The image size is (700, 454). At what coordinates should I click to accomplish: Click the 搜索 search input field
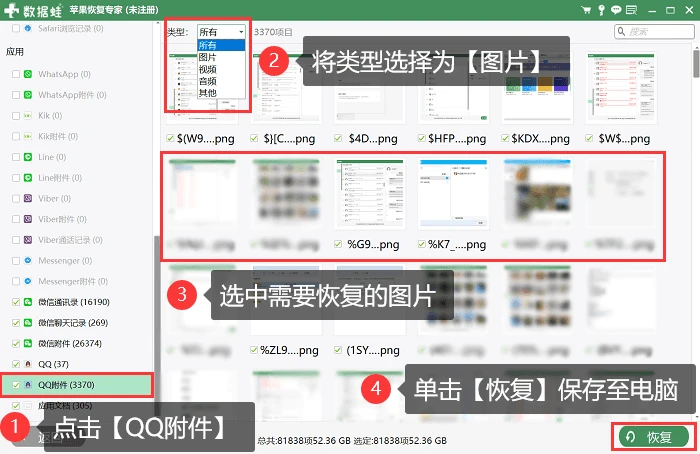654,32
